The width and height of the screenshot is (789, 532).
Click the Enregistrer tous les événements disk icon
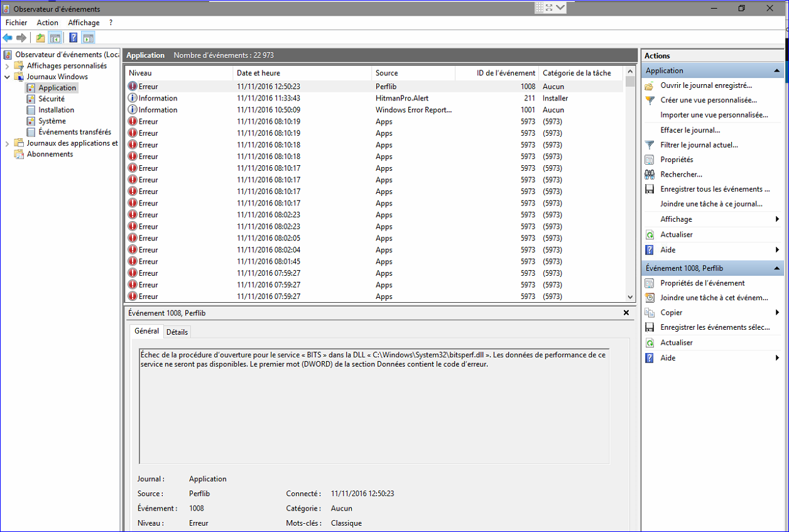coord(650,189)
